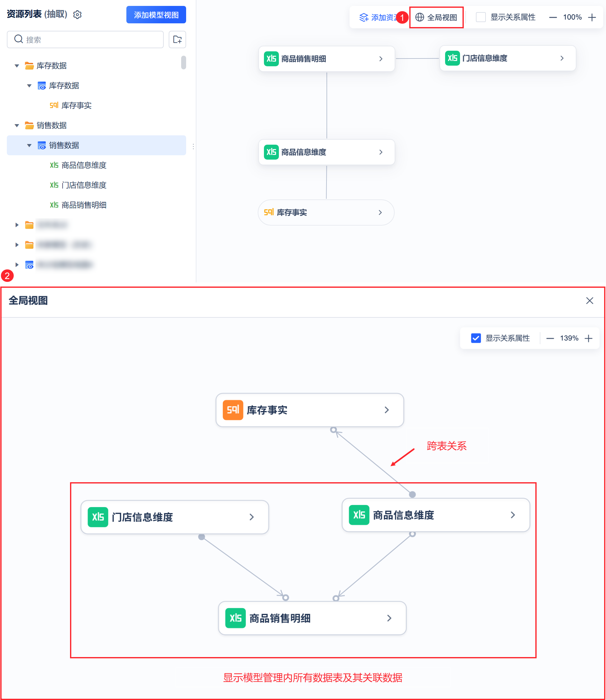Screen dimensions: 606x700
Task: Click the settings gear beside 资源列表
Action: tap(78, 15)
